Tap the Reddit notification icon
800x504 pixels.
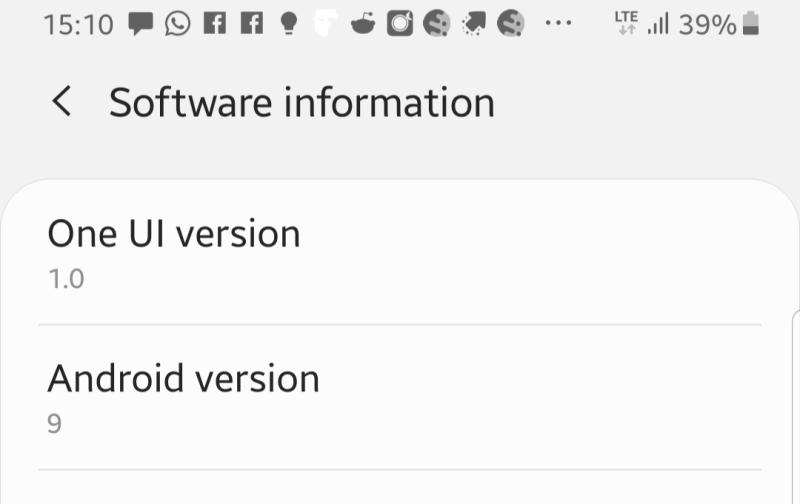tap(363, 23)
